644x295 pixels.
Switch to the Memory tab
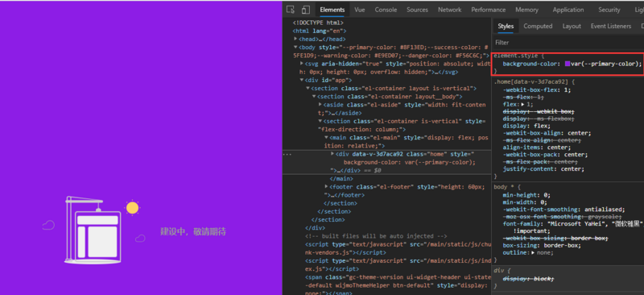point(526,10)
